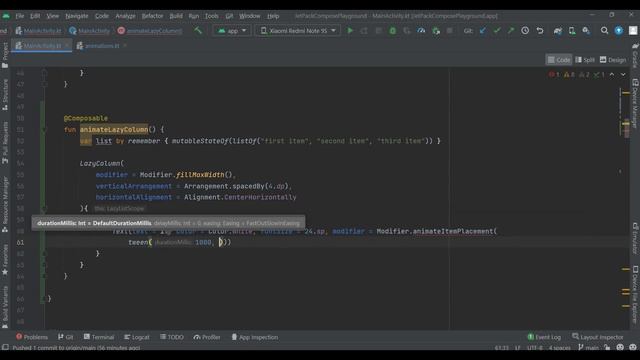The width and height of the screenshot is (640, 360).
Task: Open the app run configuration dropdown
Action: pos(232,31)
